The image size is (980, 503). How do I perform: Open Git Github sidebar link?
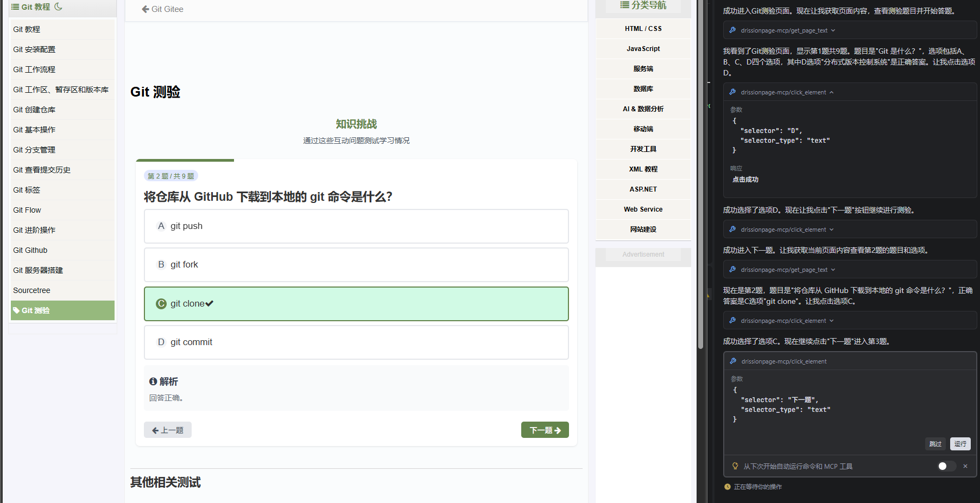click(62, 250)
